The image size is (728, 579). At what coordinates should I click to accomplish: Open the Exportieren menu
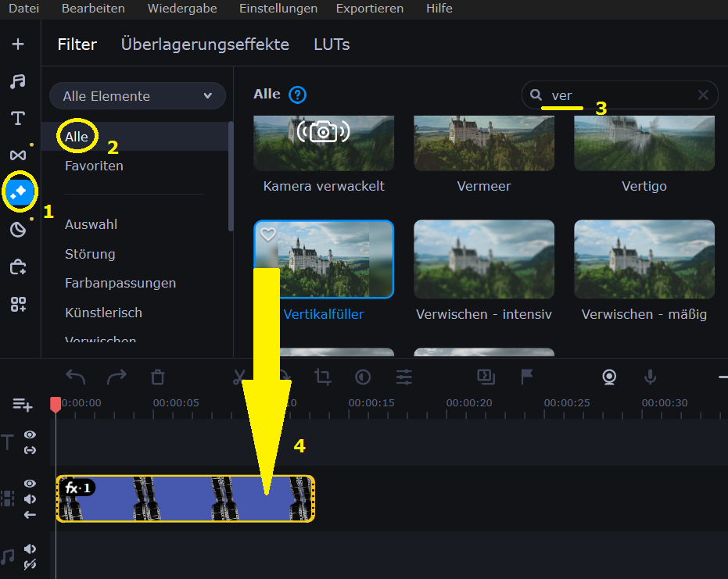click(370, 9)
